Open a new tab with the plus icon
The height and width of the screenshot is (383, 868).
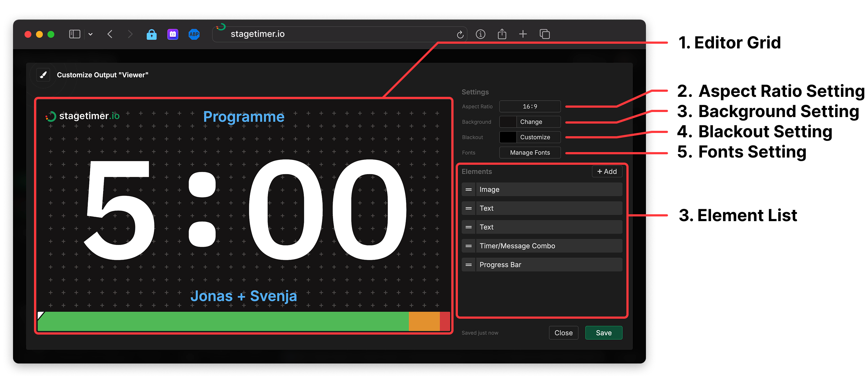(x=523, y=34)
